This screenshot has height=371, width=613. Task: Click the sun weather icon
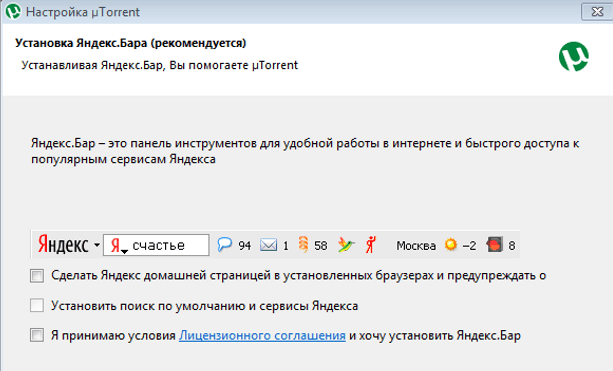click(451, 245)
